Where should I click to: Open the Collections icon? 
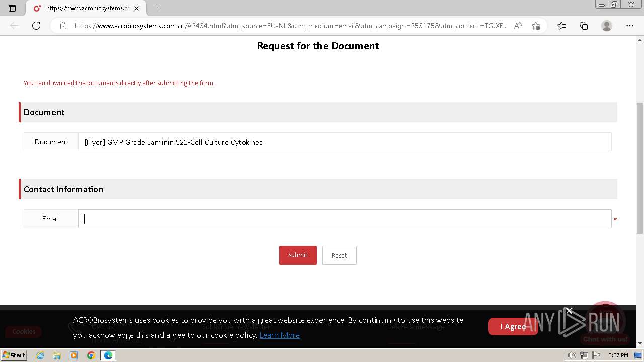584,26
